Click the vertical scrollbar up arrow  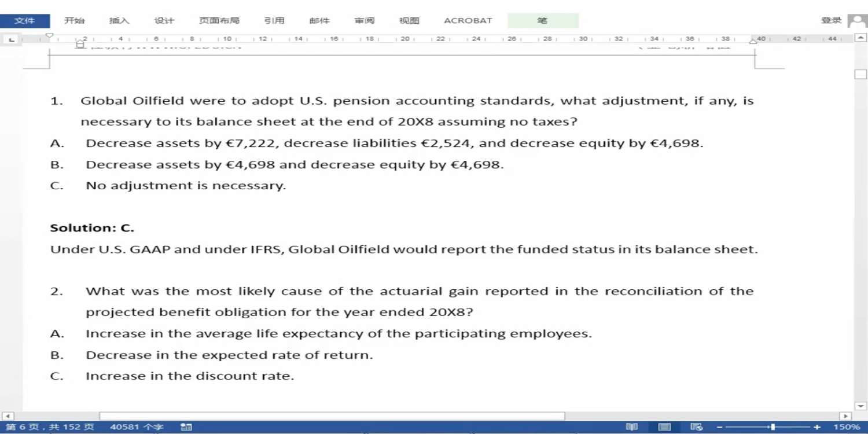pos(860,38)
